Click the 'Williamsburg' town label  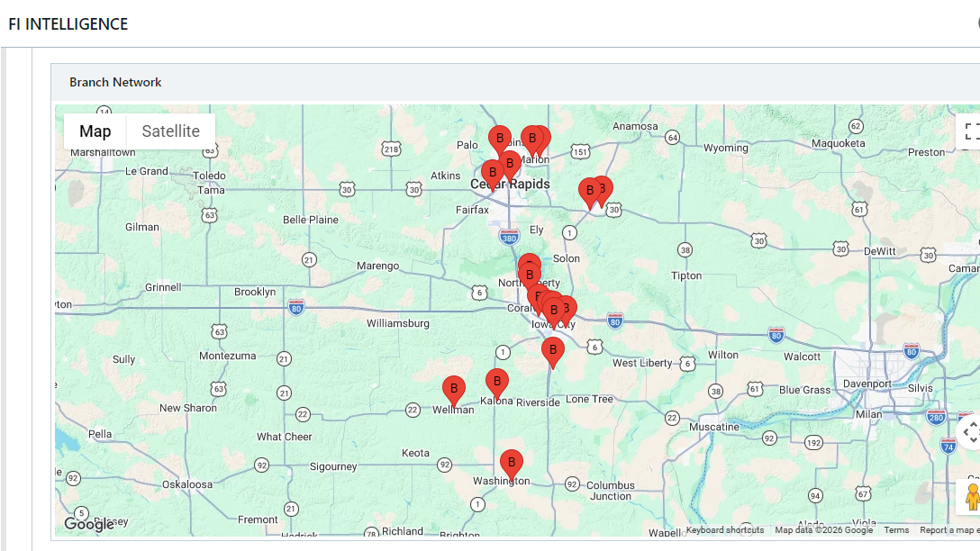tap(398, 323)
